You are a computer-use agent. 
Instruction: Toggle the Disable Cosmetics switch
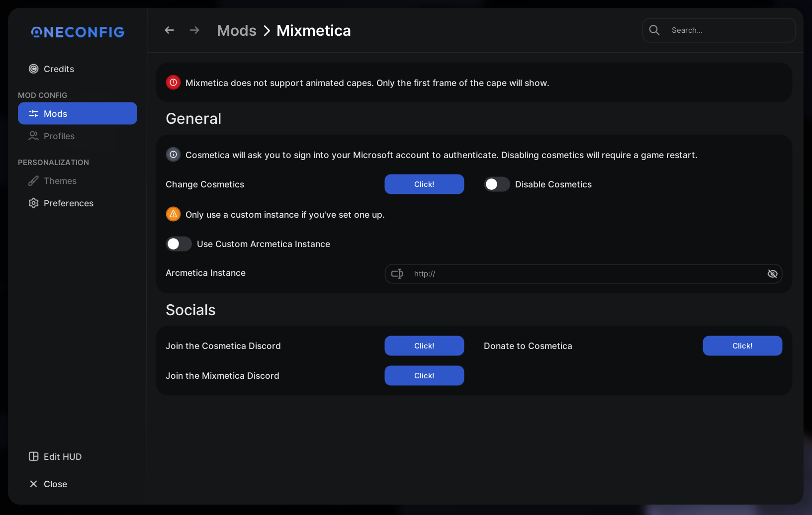497,184
